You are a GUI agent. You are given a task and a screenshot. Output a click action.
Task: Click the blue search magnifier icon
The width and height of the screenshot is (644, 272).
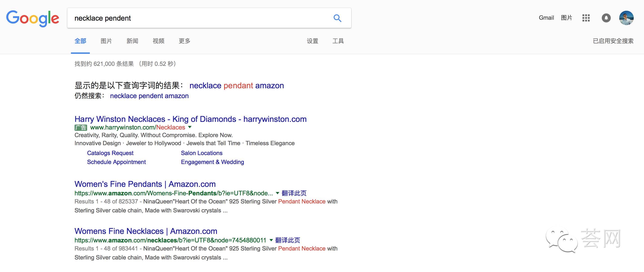coord(337,18)
